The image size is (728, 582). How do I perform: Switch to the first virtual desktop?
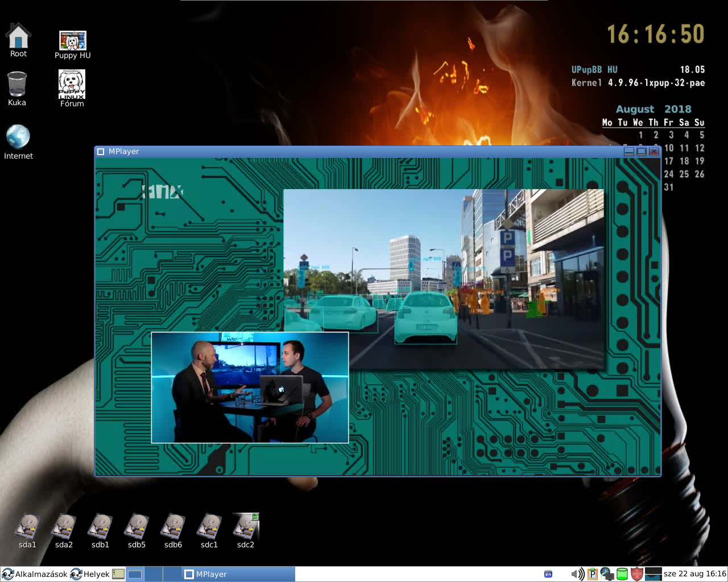click(x=135, y=574)
